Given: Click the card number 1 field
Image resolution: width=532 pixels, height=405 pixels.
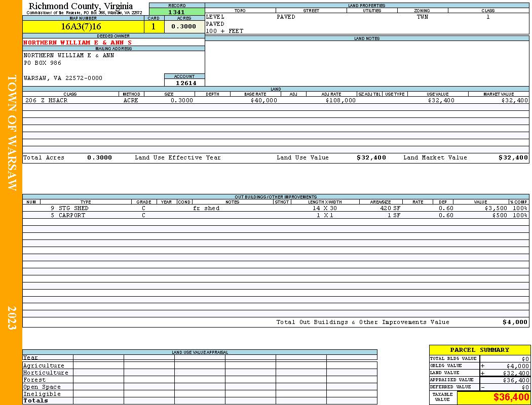Looking at the screenshot, I should tap(154, 26).
